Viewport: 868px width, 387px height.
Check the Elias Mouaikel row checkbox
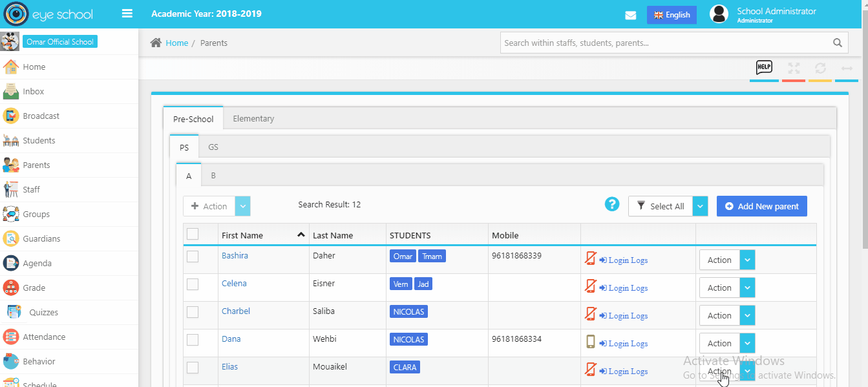(193, 368)
